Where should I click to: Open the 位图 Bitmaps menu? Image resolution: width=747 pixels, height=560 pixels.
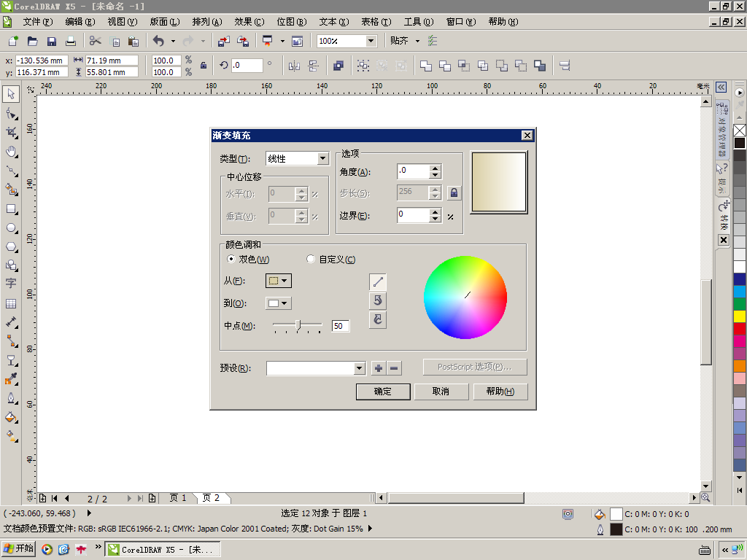pyautogui.click(x=292, y=22)
